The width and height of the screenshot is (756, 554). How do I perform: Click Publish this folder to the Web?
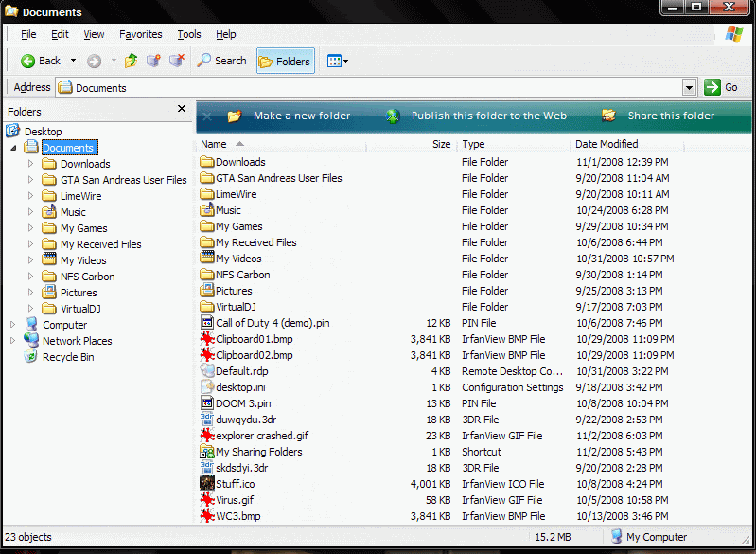click(488, 116)
